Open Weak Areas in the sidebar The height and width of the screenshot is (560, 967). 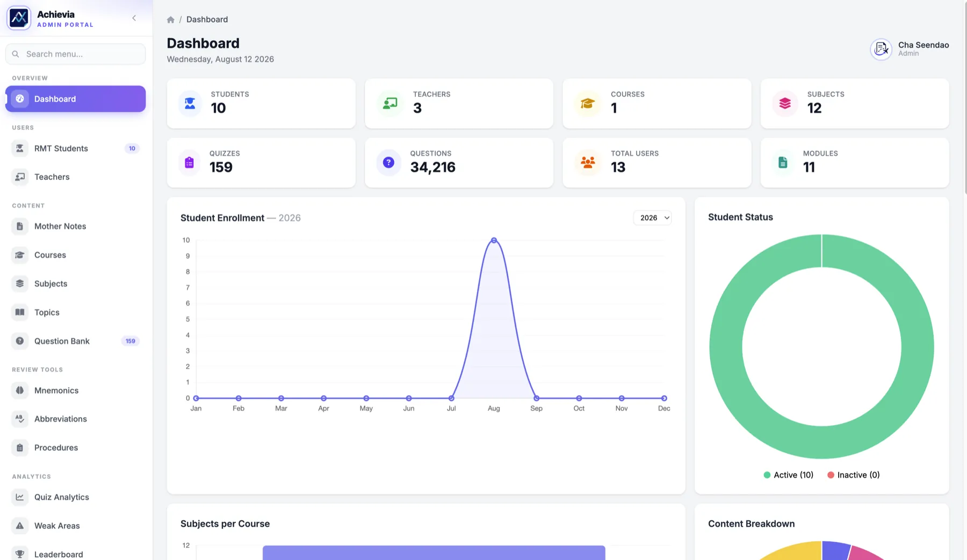(75, 526)
